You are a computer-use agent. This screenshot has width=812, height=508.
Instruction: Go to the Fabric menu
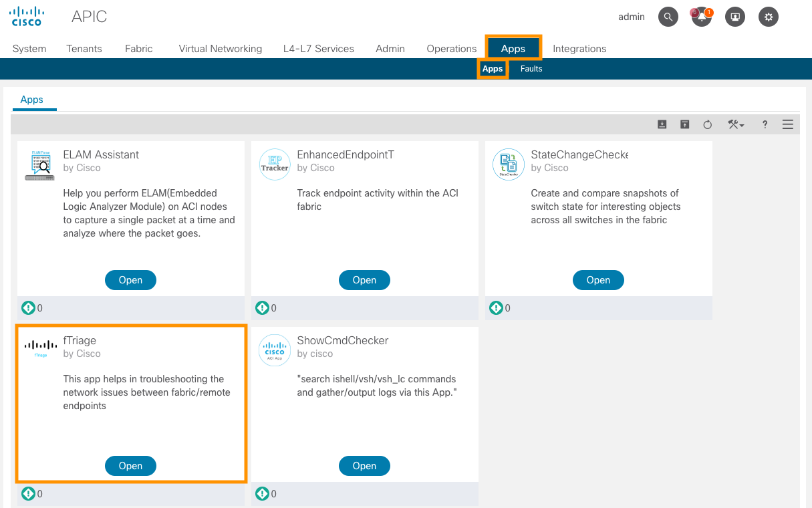coord(139,49)
